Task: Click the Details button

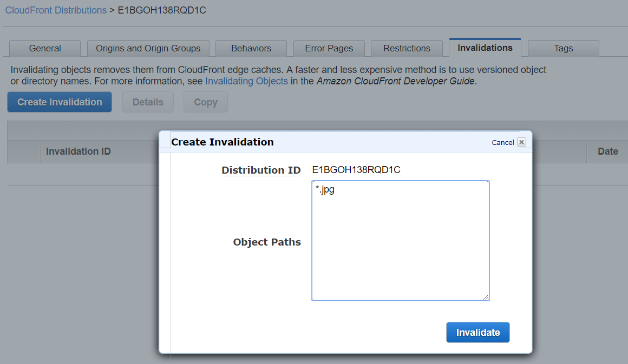Action: click(148, 102)
